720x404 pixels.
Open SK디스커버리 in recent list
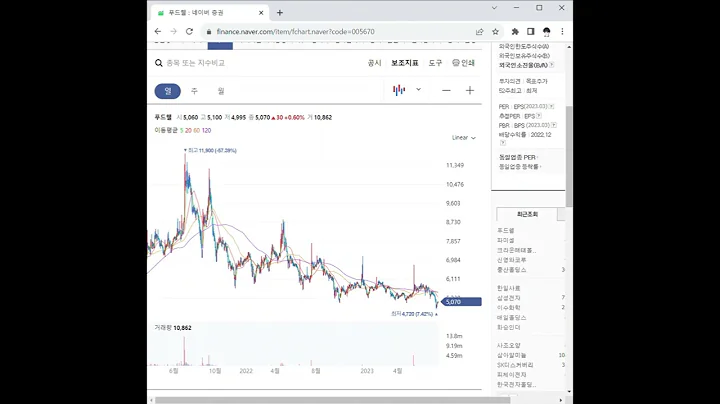click(515, 365)
